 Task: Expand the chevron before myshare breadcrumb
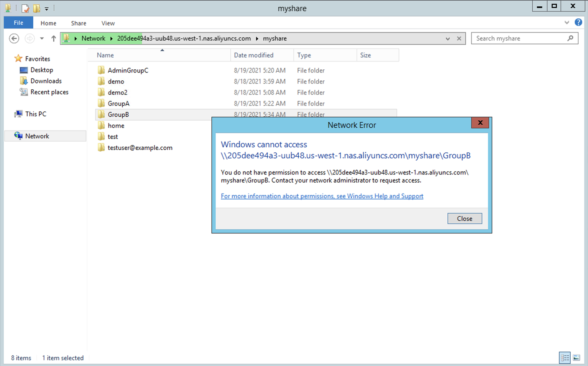pyautogui.click(x=257, y=38)
